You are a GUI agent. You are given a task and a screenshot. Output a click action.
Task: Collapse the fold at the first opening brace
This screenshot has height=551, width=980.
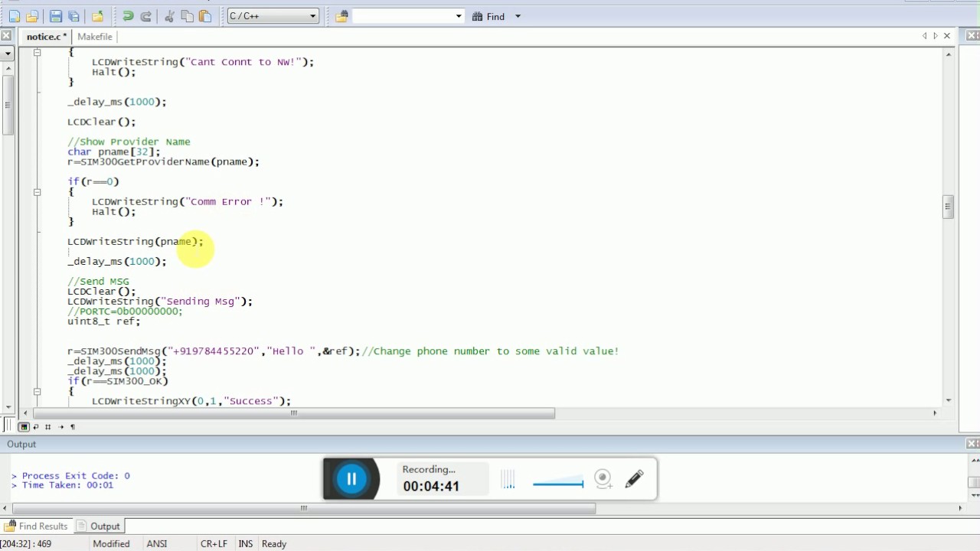(x=37, y=52)
